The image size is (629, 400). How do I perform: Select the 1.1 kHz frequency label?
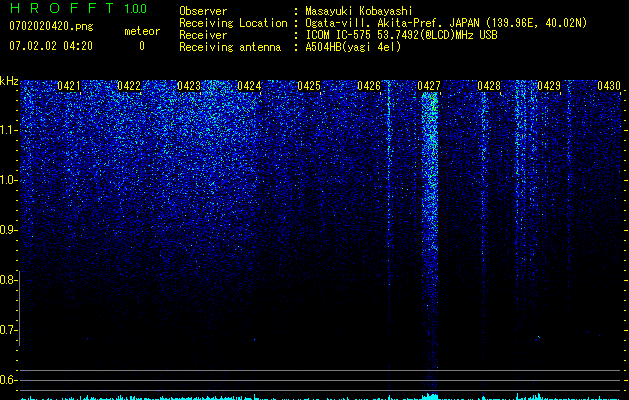click(x=8, y=130)
